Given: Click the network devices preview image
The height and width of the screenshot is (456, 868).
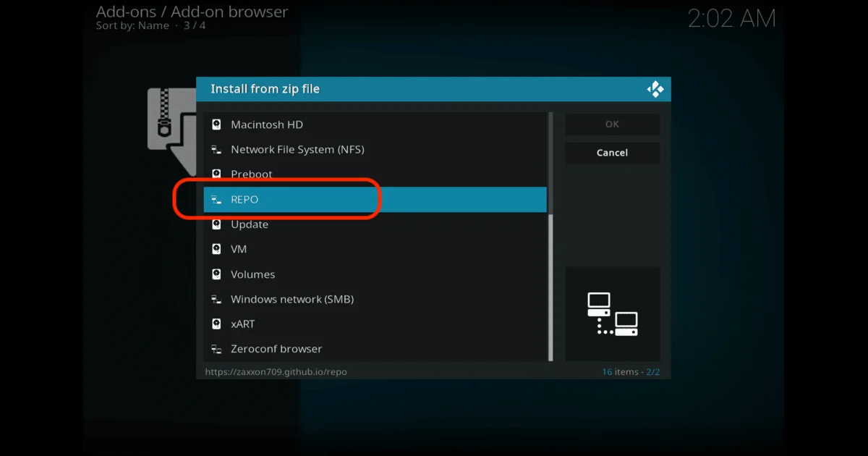Looking at the screenshot, I should [x=612, y=313].
